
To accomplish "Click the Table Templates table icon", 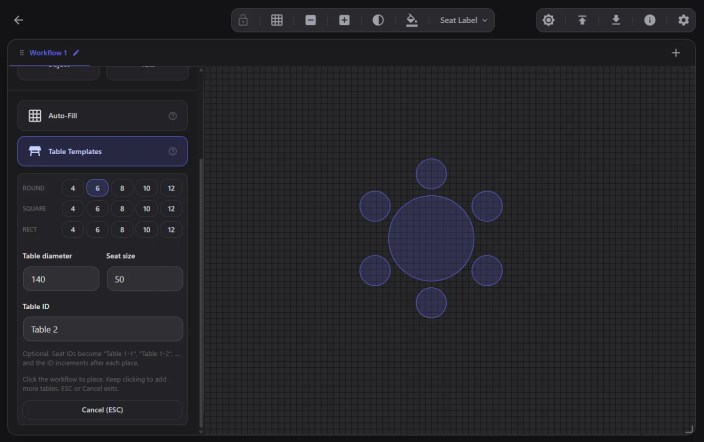I will click(x=35, y=151).
